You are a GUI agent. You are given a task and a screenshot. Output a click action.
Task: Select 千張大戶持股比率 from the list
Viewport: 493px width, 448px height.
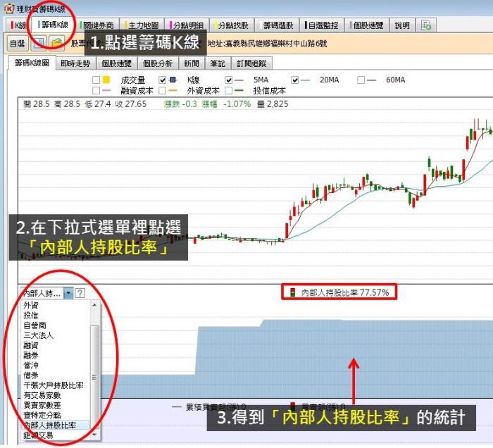[x=54, y=385]
